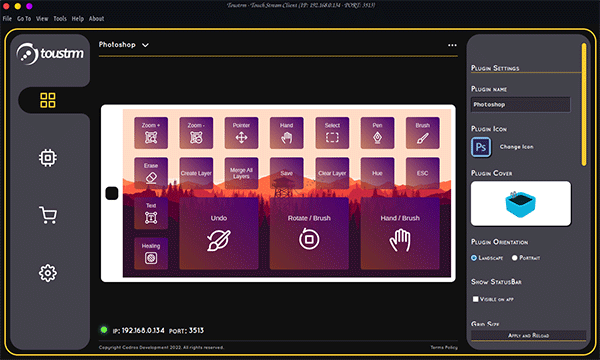The width and height of the screenshot is (600, 360).
Task: Open the Go To menu
Action: [x=24, y=18]
